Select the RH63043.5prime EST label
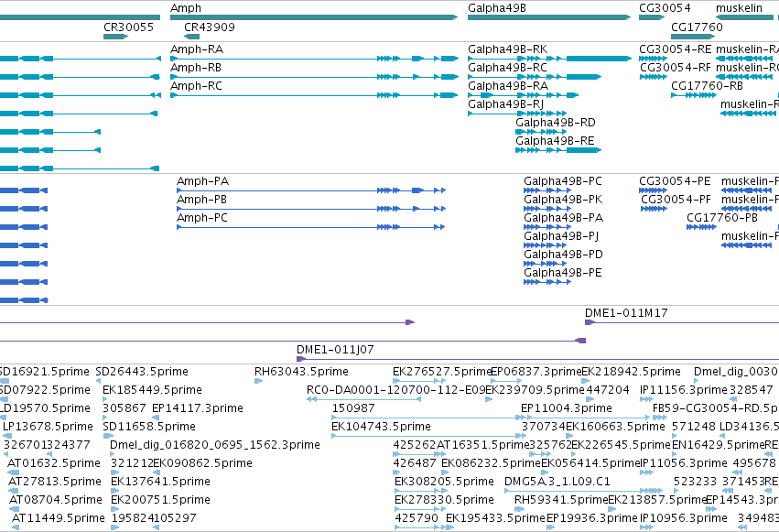This screenshot has height=532, width=779. pyautogui.click(x=301, y=372)
